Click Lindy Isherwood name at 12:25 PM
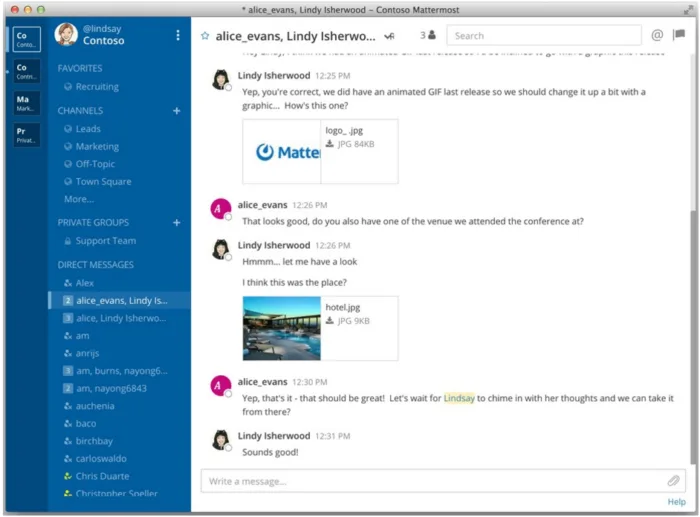 pos(274,75)
